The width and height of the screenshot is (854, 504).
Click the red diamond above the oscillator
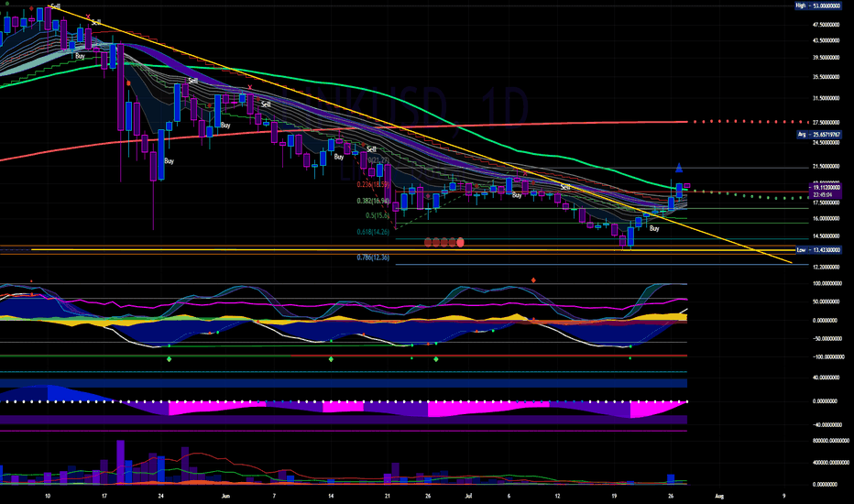tap(533, 280)
